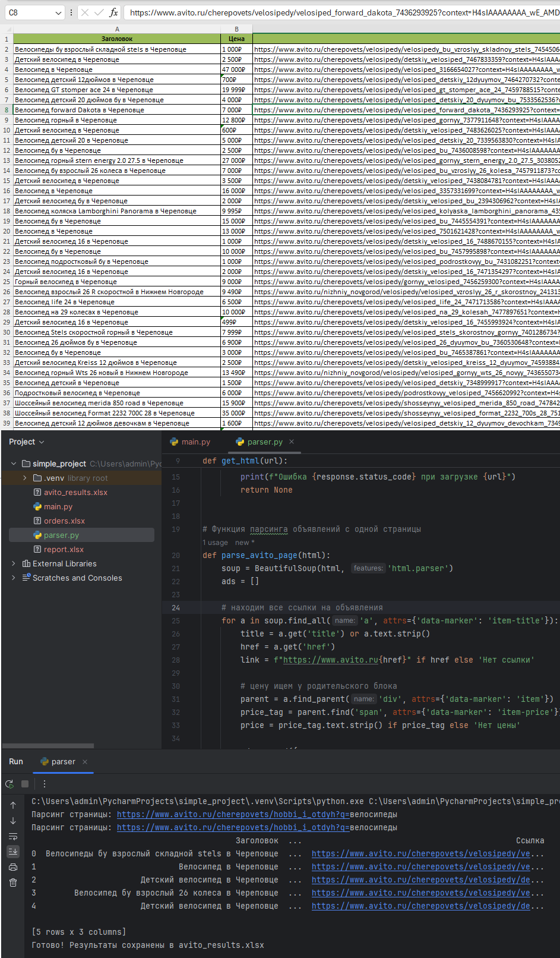Expand External Libraries node
Screen dimensions: 560x958
point(14,563)
